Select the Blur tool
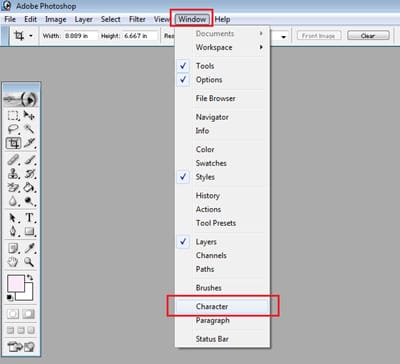This screenshot has height=364, width=400. pos(13,201)
